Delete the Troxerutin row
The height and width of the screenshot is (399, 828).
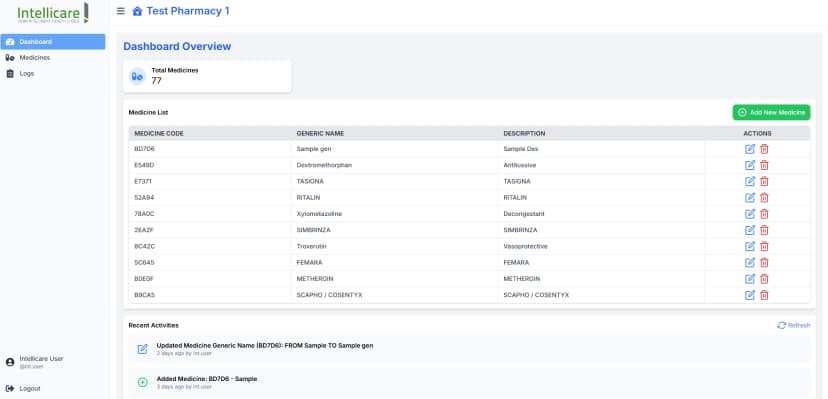click(764, 246)
